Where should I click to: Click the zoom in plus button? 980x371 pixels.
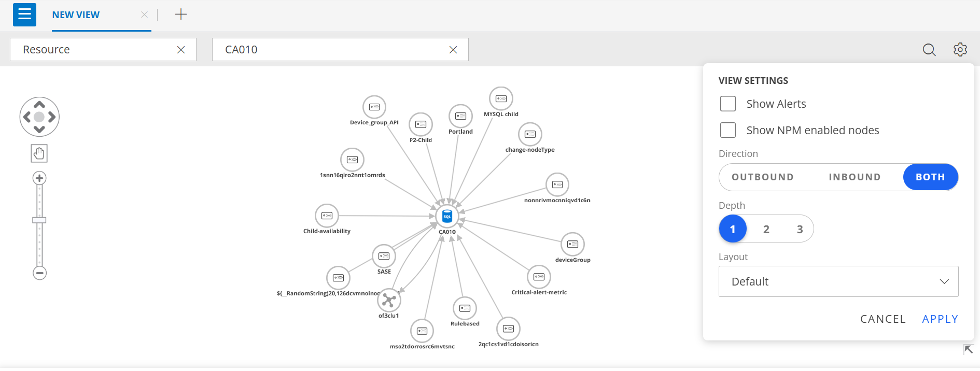(x=39, y=178)
